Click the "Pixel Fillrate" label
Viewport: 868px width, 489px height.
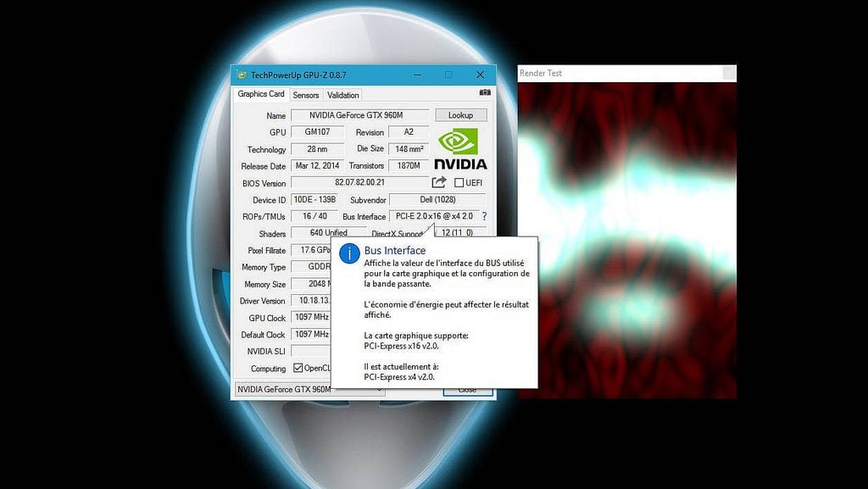(267, 250)
